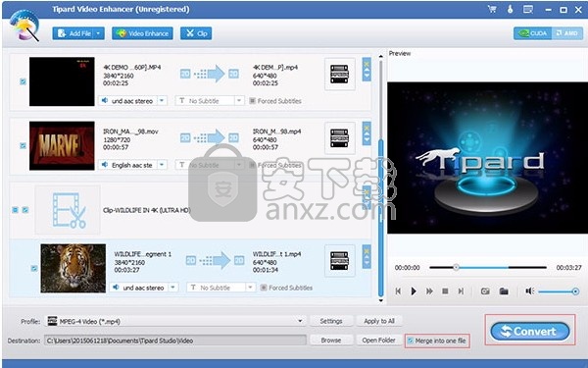The width and height of the screenshot is (588, 368).
Task: Click 2D output mode icon for IRON_MA
Action: click(233, 137)
